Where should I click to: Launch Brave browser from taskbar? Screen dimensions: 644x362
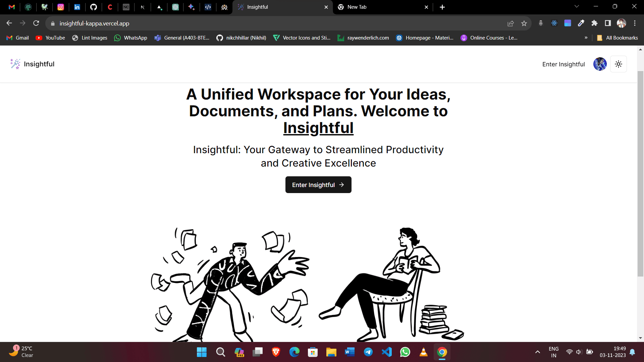(276, 352)
